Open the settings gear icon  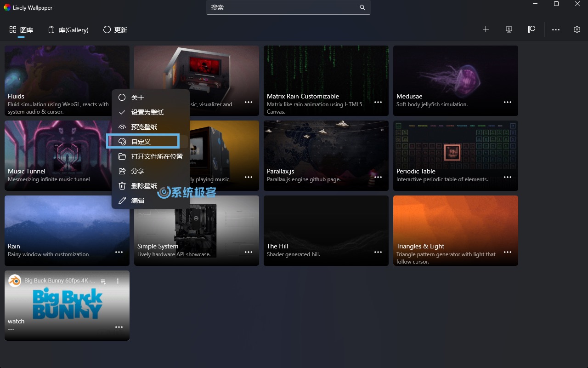577,29
